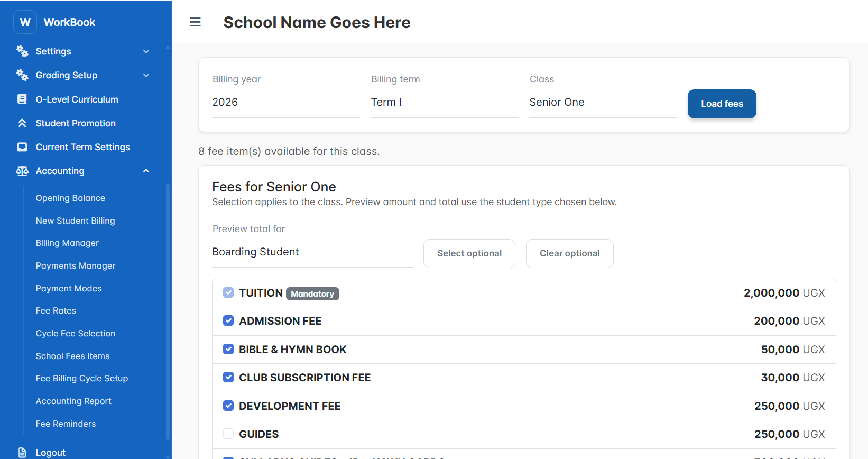Click the DEVELOPMENT FEE 250,000 UGX amount
The width and height of the screenshot is (868, 459).
click(789, 406)
